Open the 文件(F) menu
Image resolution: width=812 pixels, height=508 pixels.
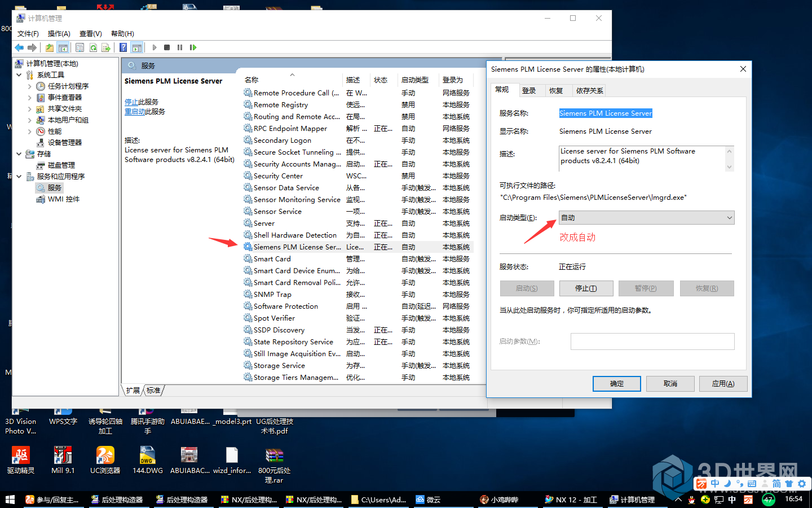28,34
